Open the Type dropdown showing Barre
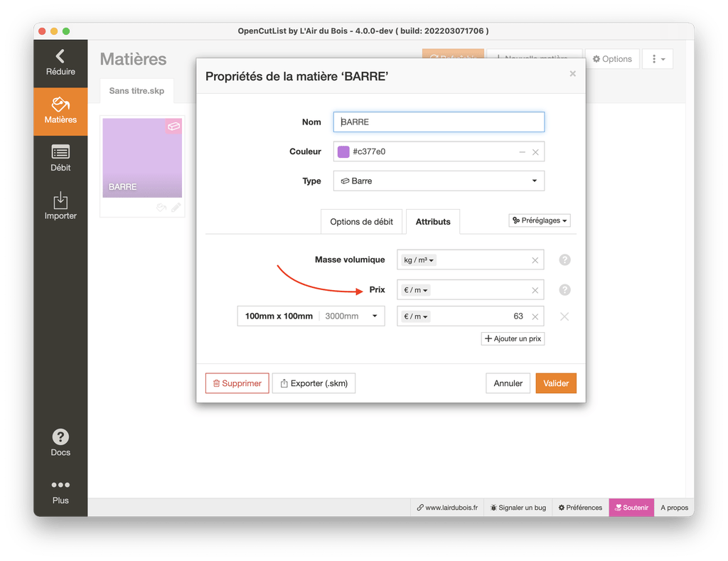The image size is (728, 561). pos(439,181)
